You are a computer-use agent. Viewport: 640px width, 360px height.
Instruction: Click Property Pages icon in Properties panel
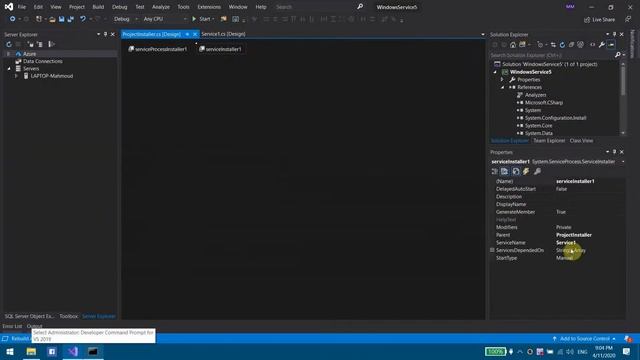(537, 171)
